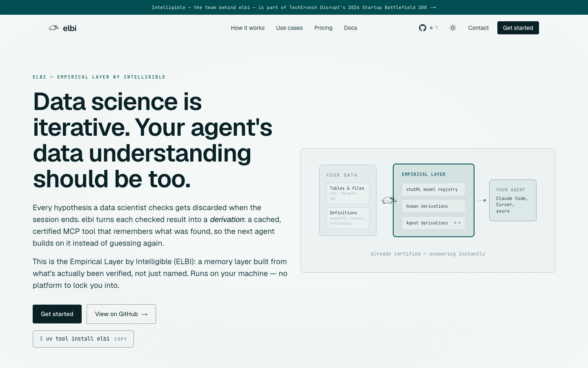Go to Use cases in navigation
This screenshot has width=588, height=368.
(290, 28)
